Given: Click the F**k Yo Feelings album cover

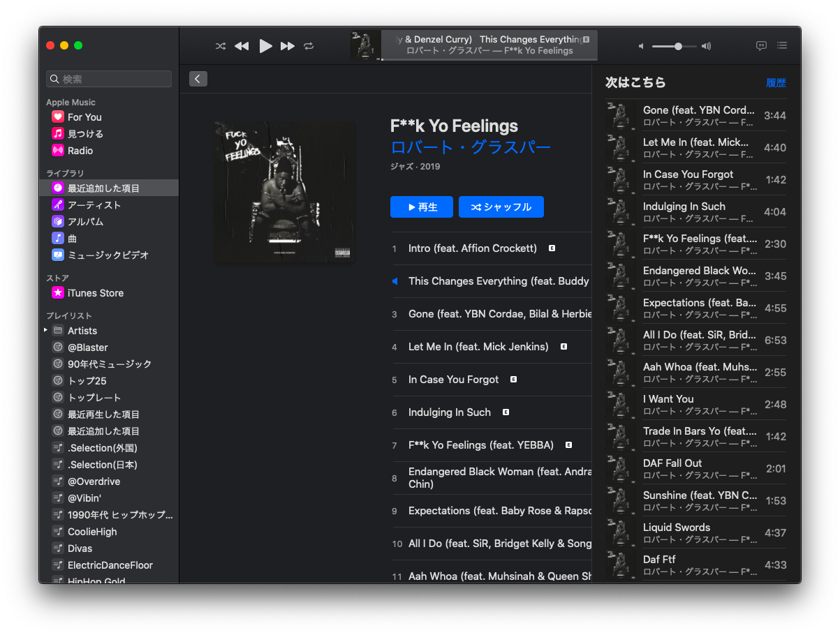Looking at the screenshot, I should [285, 192].
